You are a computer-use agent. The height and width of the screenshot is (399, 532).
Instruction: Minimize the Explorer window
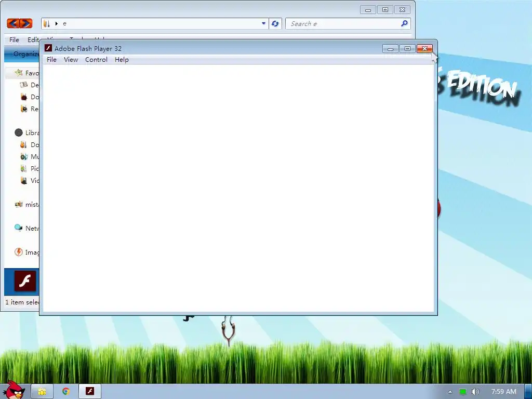(368, 10)
